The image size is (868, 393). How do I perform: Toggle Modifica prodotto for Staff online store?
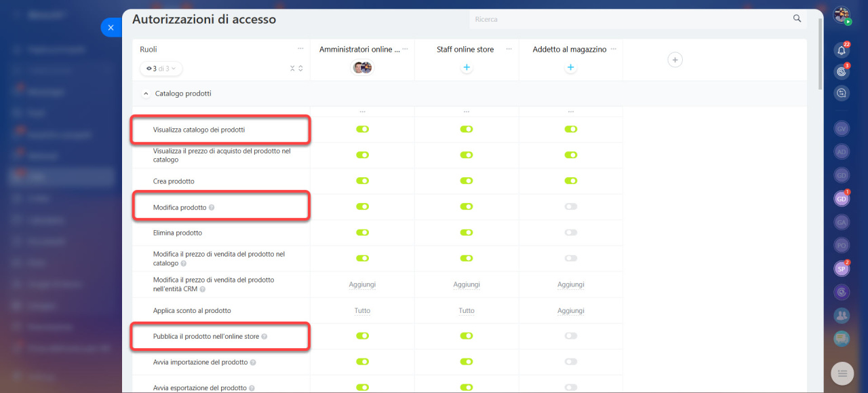tap(467, 206)
